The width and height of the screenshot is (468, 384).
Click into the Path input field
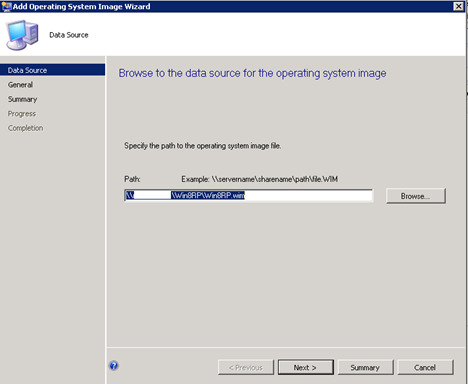point(249,196)
